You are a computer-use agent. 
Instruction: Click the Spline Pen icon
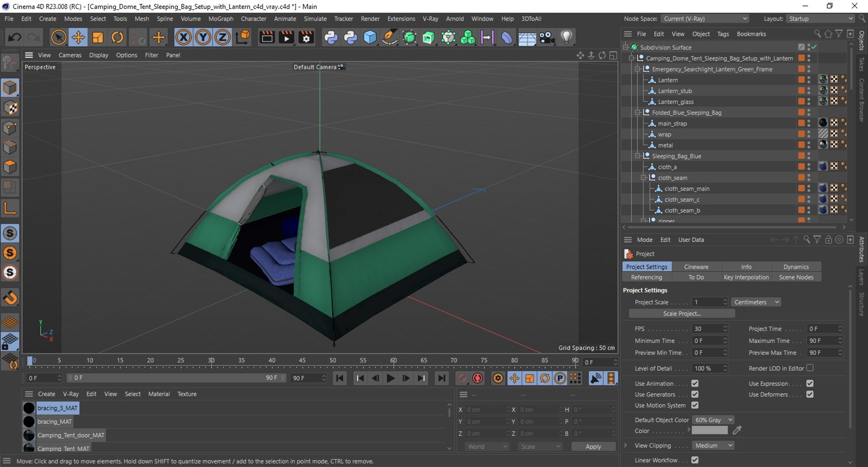pyautogui.click(x=389, y=38)
